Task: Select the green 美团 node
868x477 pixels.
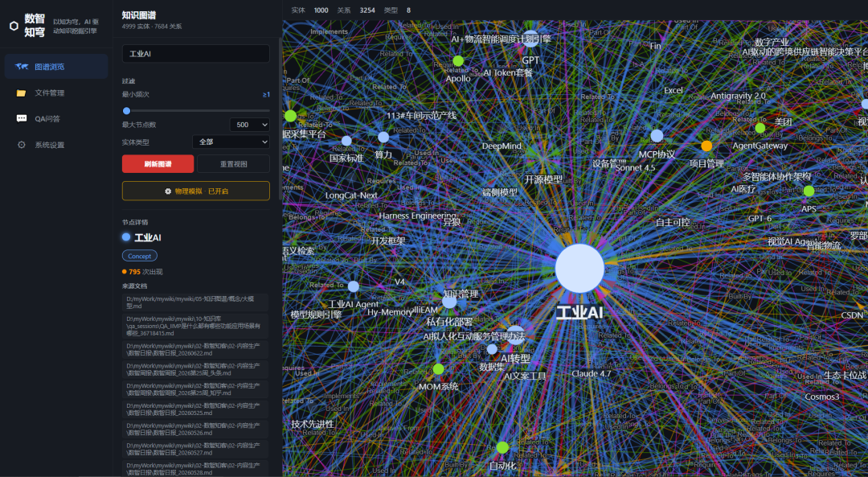Action: [x=760, y=128]
